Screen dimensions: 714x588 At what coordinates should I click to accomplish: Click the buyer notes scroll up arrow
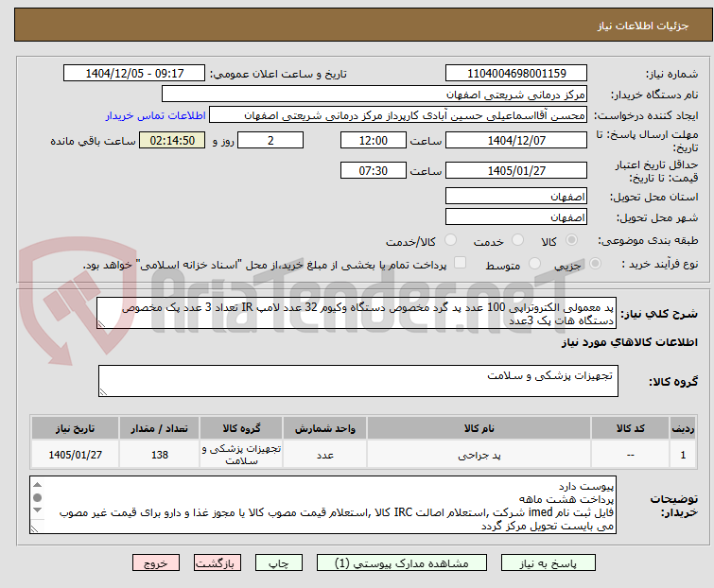pos(37,485)
